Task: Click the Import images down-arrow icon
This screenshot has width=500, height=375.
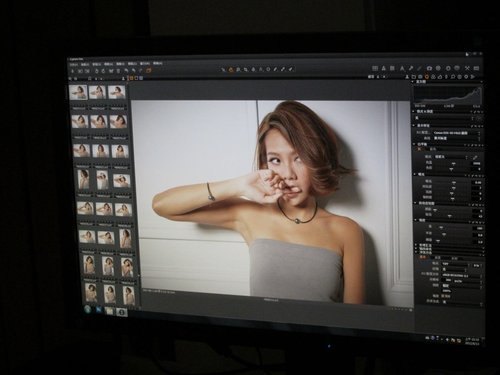Action: pyautogui.click(x=72, y=71)
